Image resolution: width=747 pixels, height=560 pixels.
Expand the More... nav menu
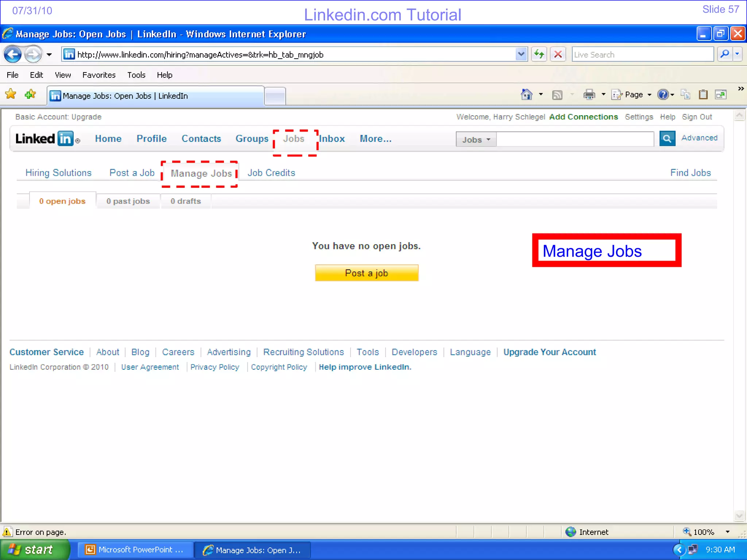375,139
